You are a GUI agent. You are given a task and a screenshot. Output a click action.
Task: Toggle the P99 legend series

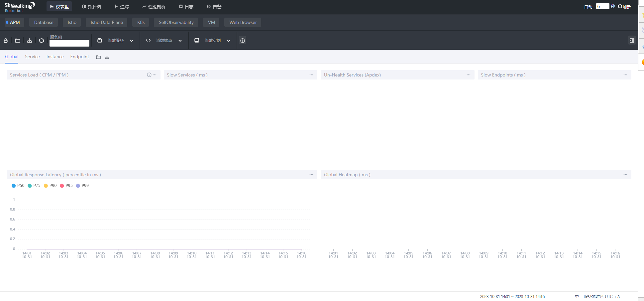click(82, 186)
